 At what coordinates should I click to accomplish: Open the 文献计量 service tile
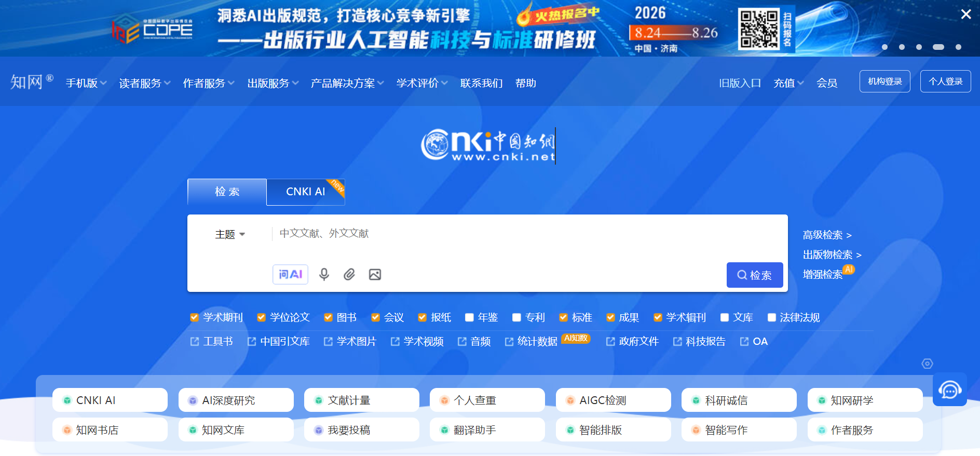[362, 400]
